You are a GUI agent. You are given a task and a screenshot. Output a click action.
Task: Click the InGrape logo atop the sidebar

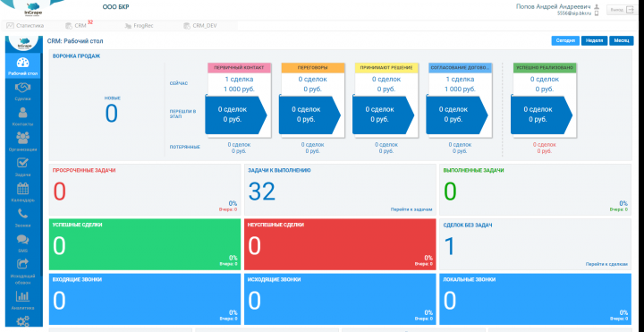(x=25, y=43)
